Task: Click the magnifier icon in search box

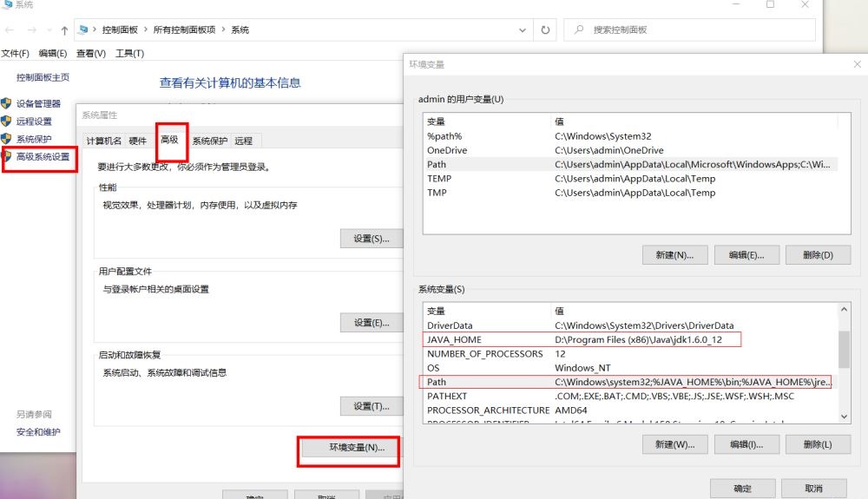Action: tap(578, 30)
